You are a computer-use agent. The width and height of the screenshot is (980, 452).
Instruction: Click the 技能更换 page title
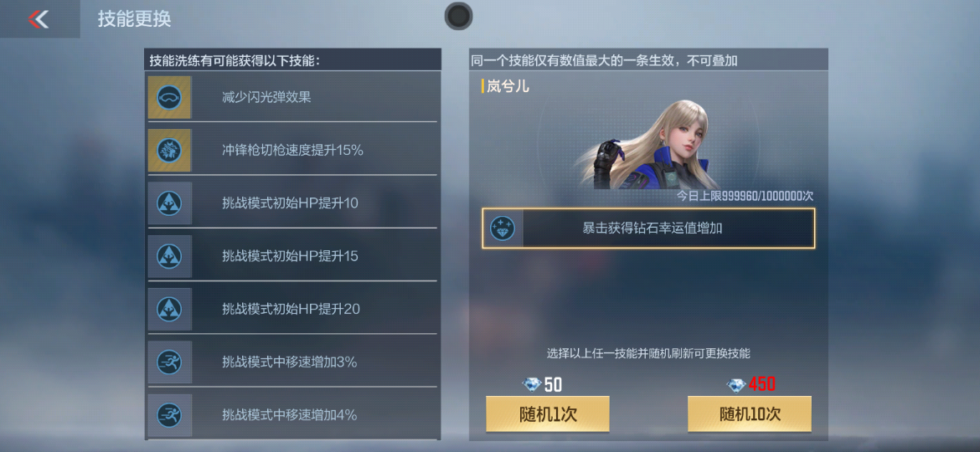(134, 18)
